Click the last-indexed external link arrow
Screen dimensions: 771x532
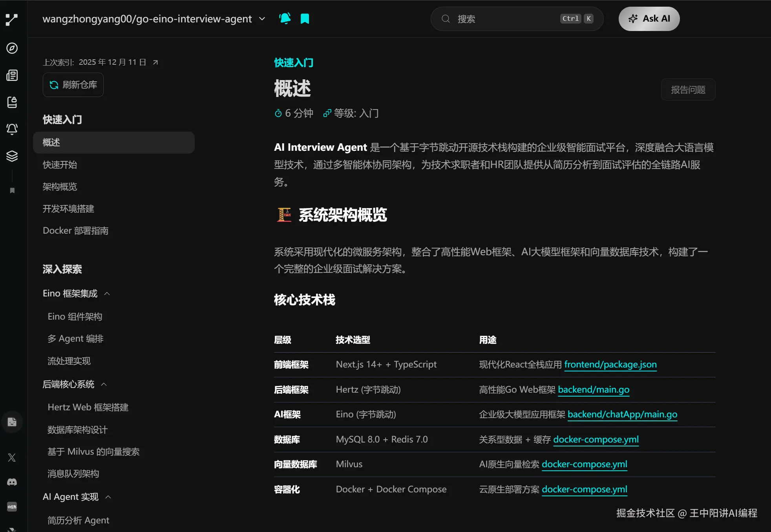(x=155, y=62)
